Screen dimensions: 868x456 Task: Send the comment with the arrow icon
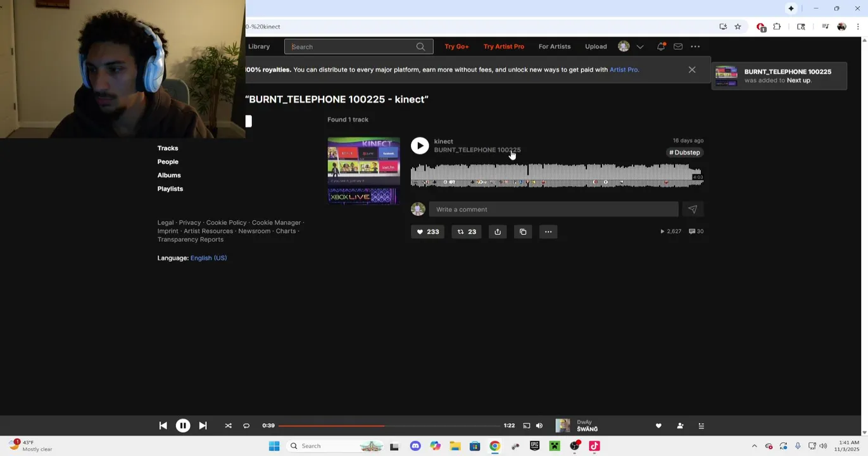tap(693, 210)
